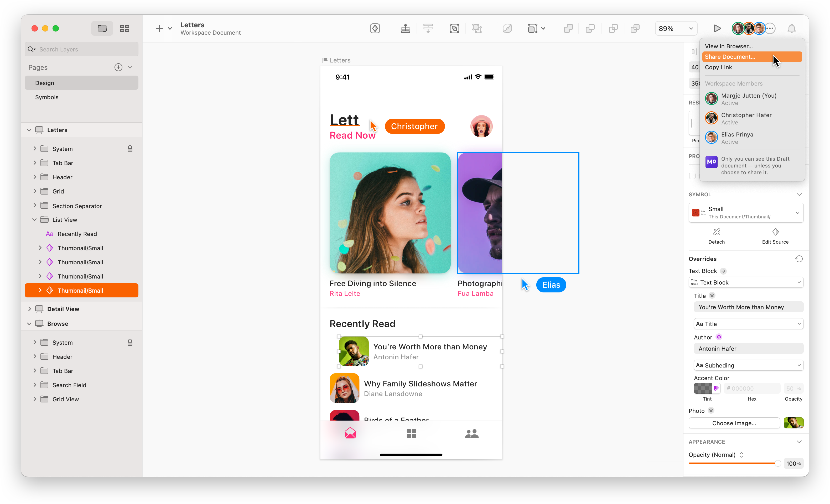Run the prototype preview with the Play icon

[717, 28]
